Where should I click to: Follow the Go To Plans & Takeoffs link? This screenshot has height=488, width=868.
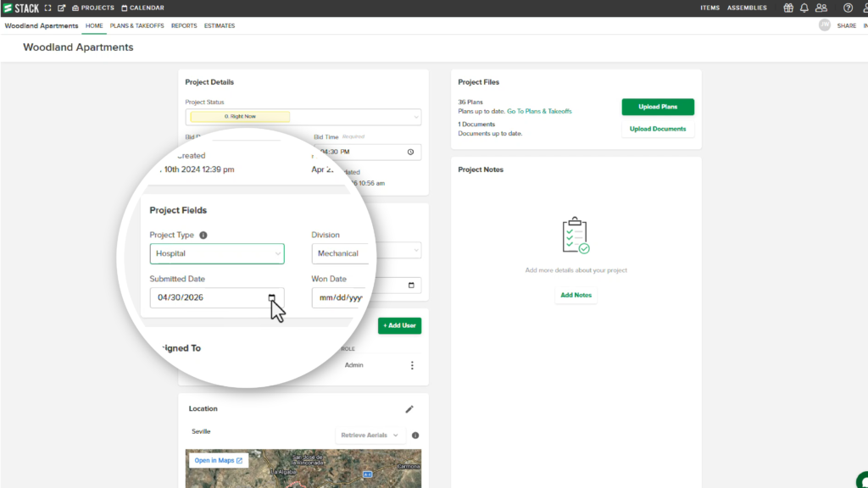coord(539,111)
